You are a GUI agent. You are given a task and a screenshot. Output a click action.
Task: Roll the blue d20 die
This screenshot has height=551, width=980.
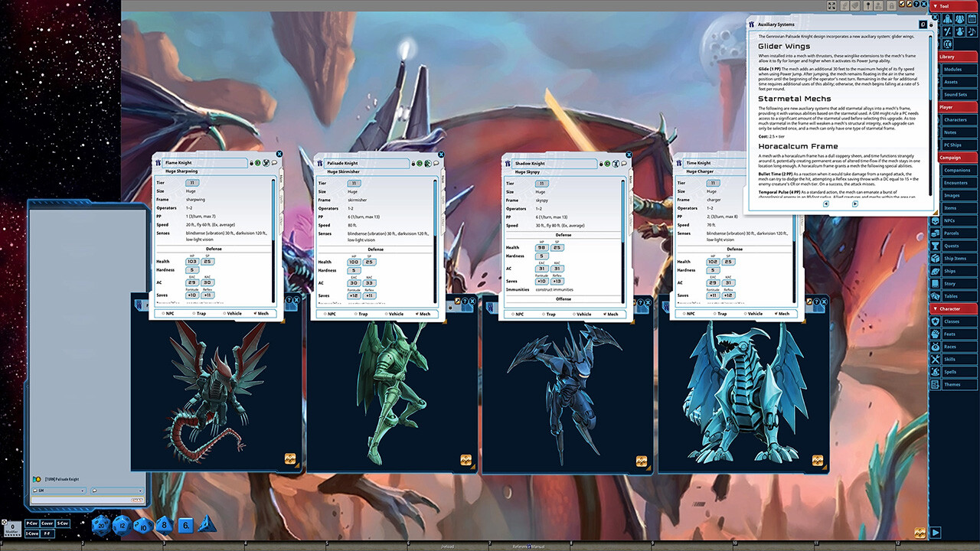pos(101,526)
